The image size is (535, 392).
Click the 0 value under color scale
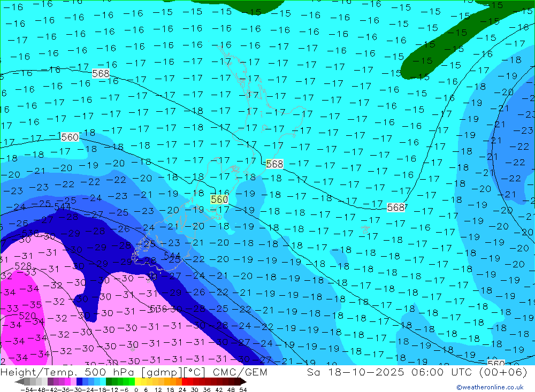tap(136, 390)
